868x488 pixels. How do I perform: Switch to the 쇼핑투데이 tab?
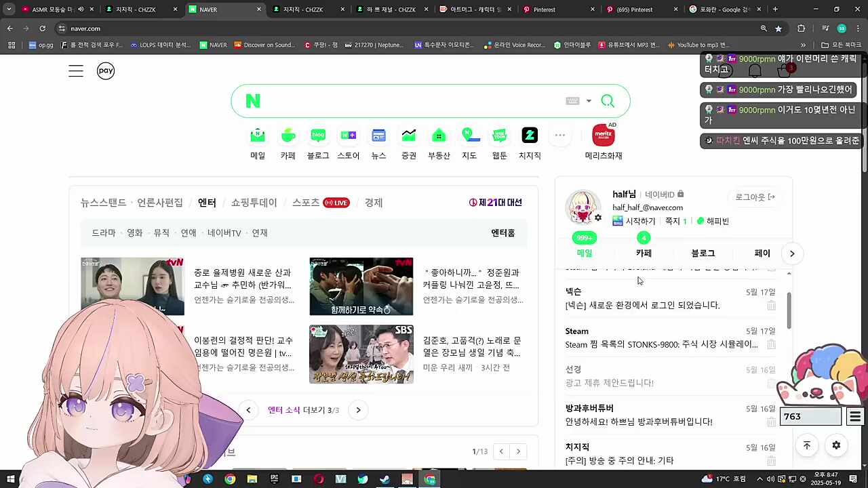click(x=254, y=203)
